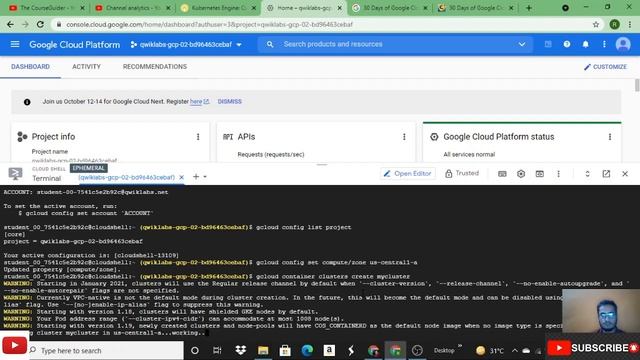
Task: Open Windows Task View from the taskbar
Action: coord(217,350)
